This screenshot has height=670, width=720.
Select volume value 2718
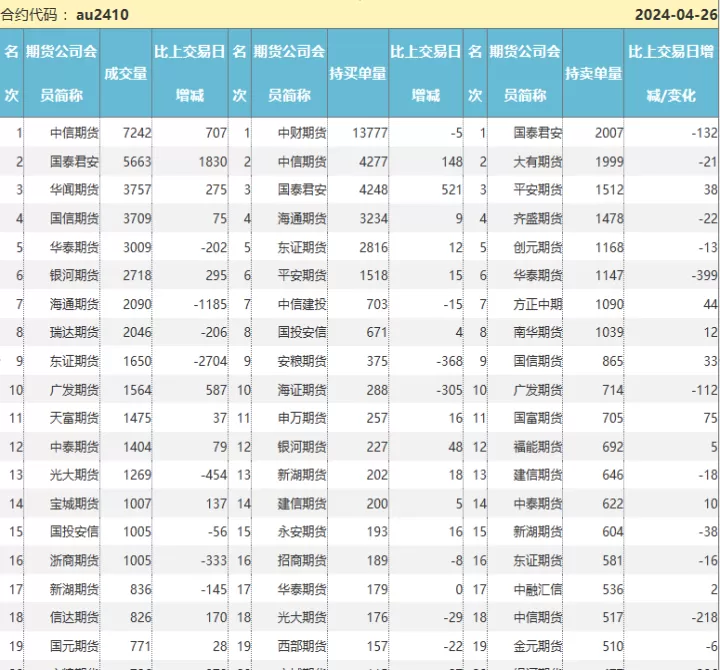click(x=137, y=276)
